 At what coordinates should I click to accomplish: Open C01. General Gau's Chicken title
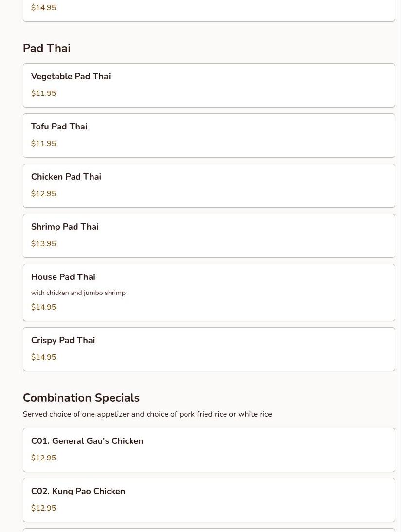pyautogui.click(x=87, y=441)
